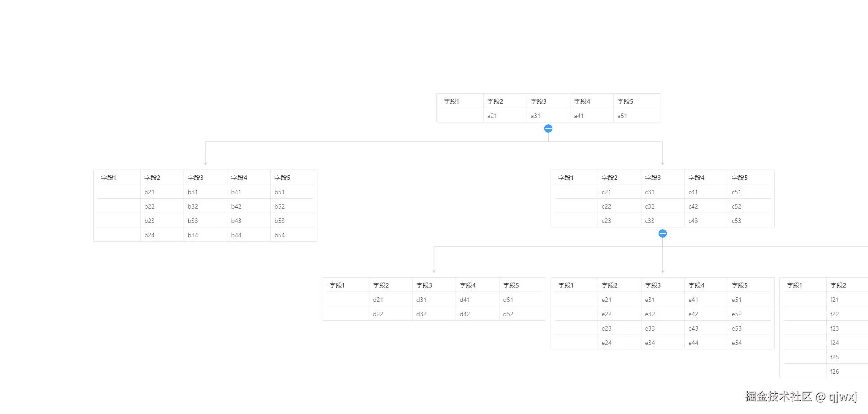Screen dimensions: 868x414
Task: Click the 字段2 header of the f-table
Action: click(x=839, y=285)
